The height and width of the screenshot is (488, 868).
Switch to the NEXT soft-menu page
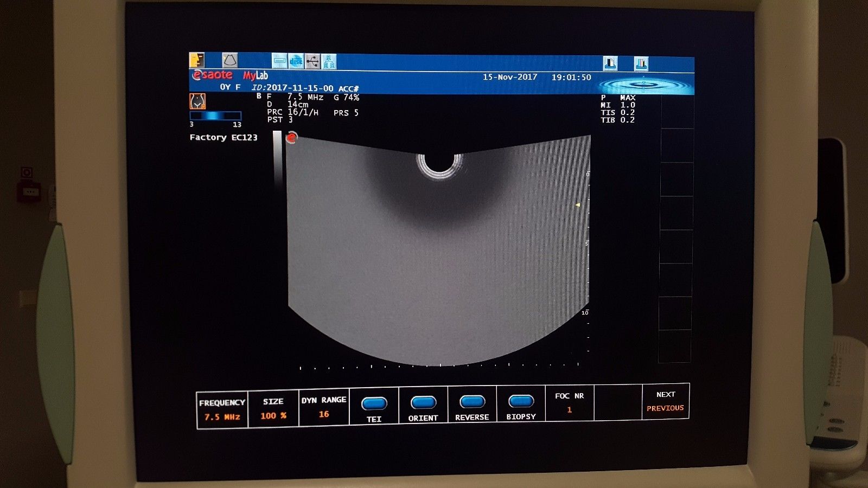tap(666, 394)
